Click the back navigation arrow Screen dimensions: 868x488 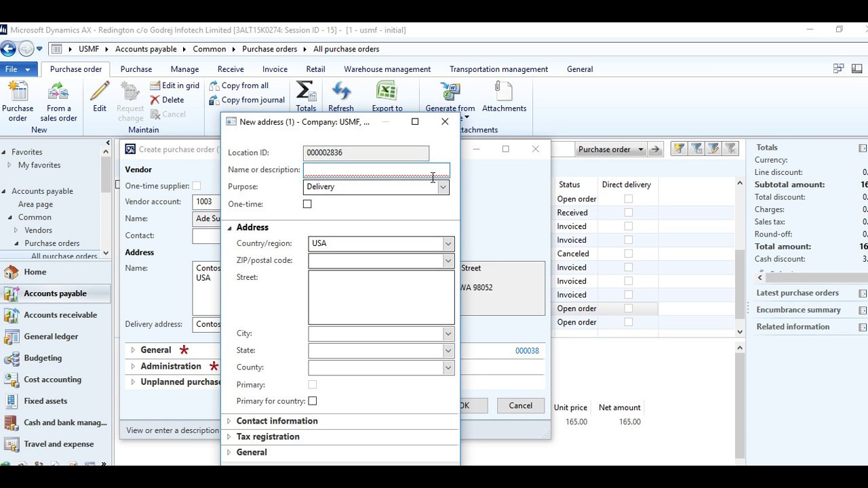(x=8, y=49)
